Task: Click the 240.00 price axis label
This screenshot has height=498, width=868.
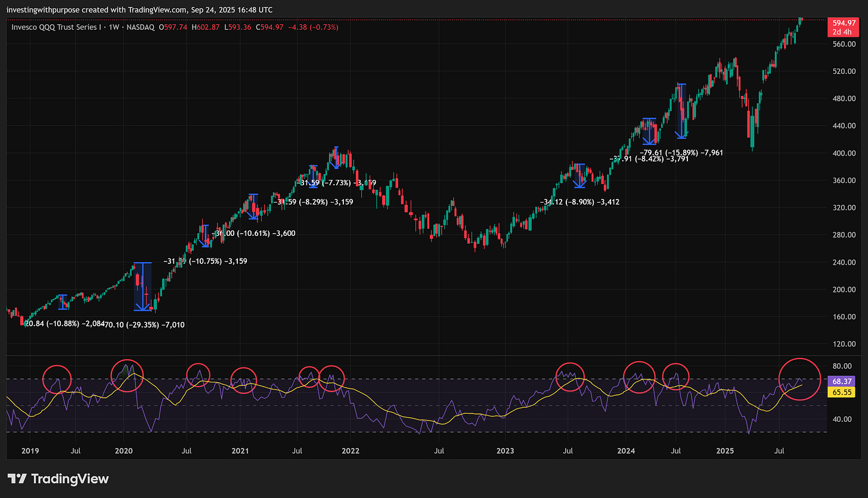Action: coord(845,262)
